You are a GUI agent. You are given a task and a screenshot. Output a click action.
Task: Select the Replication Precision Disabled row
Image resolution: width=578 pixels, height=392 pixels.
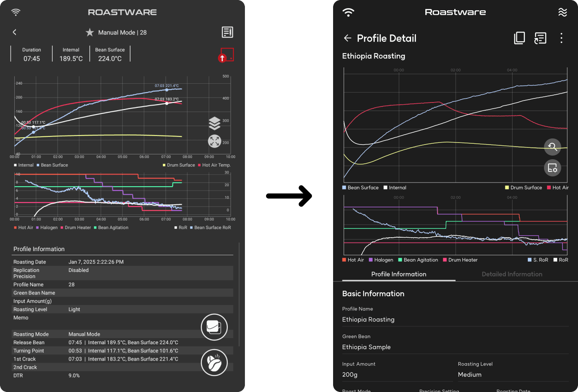tap(122, 273)
